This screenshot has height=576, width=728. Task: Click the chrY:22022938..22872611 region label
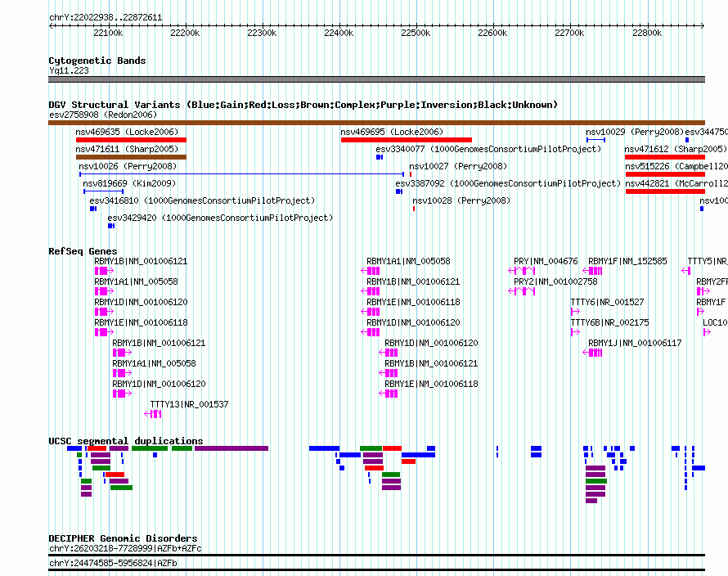[x=106, y=18]
